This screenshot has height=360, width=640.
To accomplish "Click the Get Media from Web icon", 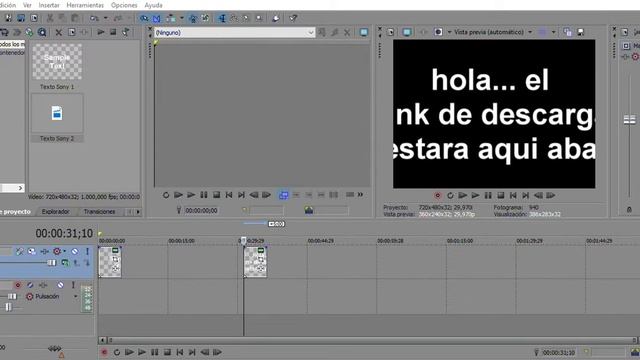I will 29,32.
